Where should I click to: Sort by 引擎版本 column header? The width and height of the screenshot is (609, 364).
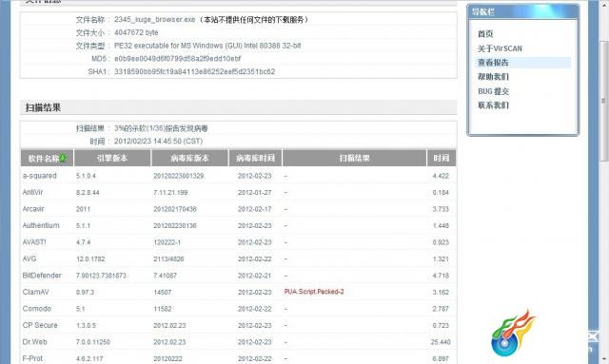(x=112, y=158)
